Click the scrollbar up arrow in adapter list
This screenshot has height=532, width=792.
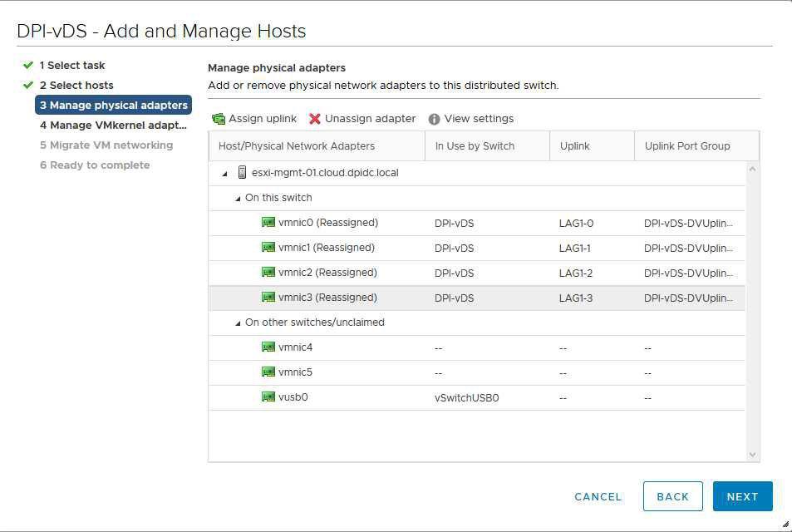click(x=752, y=170)
